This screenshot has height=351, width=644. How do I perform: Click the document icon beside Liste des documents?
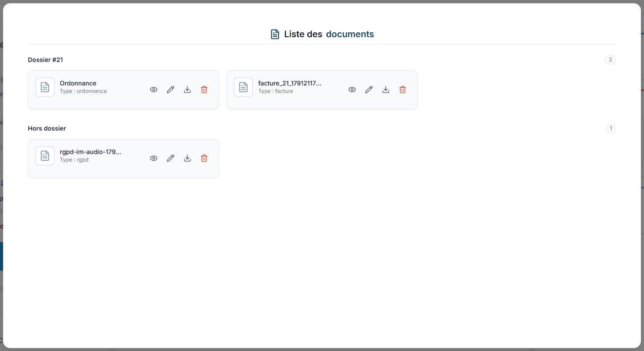tap(275, 34)
